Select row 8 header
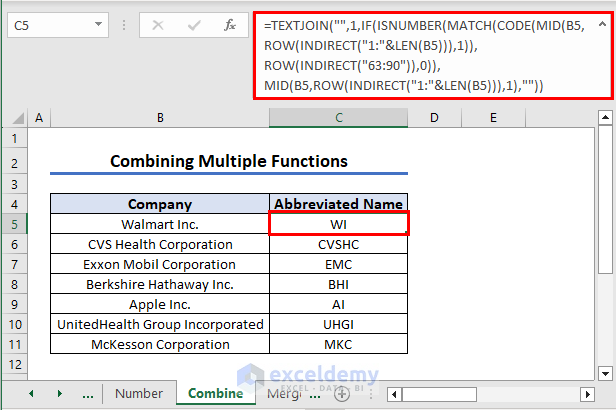Image resolution: width=616 pixels, height=410 pixels. (x=15, y=284)
